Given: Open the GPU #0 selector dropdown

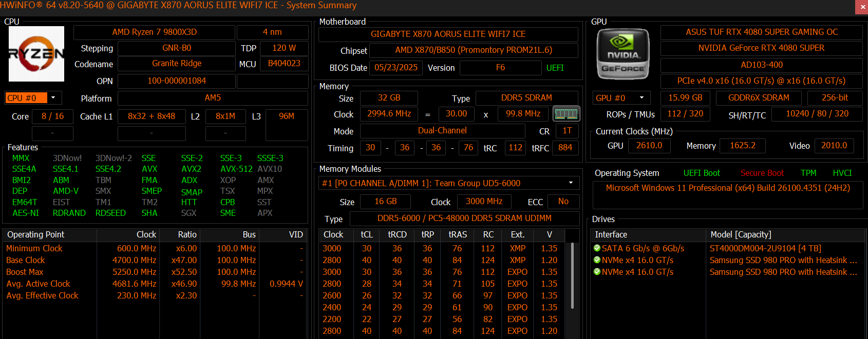Looking at the screenshot, I should (x=641, y=97).
